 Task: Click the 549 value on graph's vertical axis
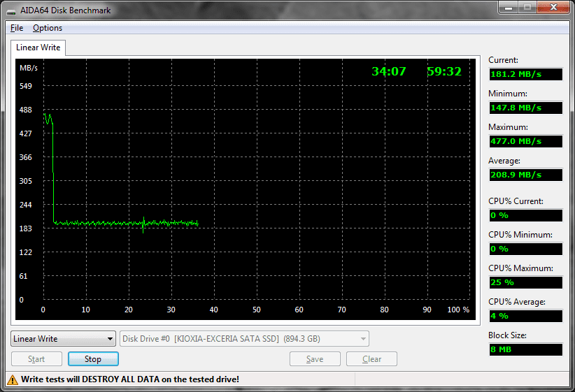pyautogui.click(x=26, y=86)
